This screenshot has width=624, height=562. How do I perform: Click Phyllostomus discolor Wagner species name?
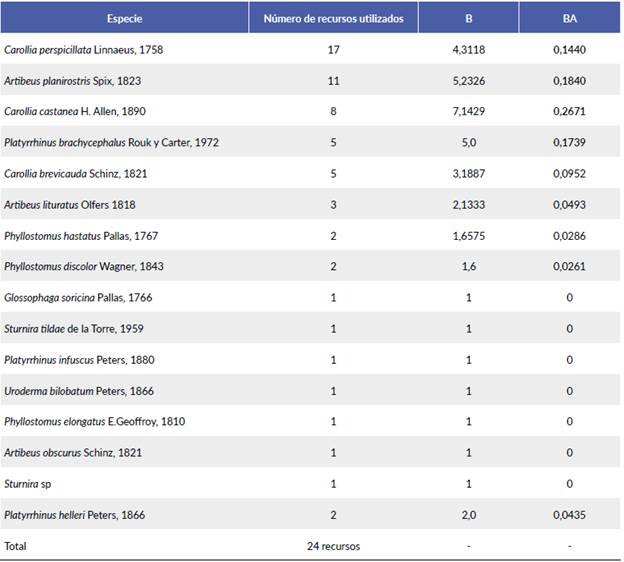pyautogui.click(x=83, y=266)
